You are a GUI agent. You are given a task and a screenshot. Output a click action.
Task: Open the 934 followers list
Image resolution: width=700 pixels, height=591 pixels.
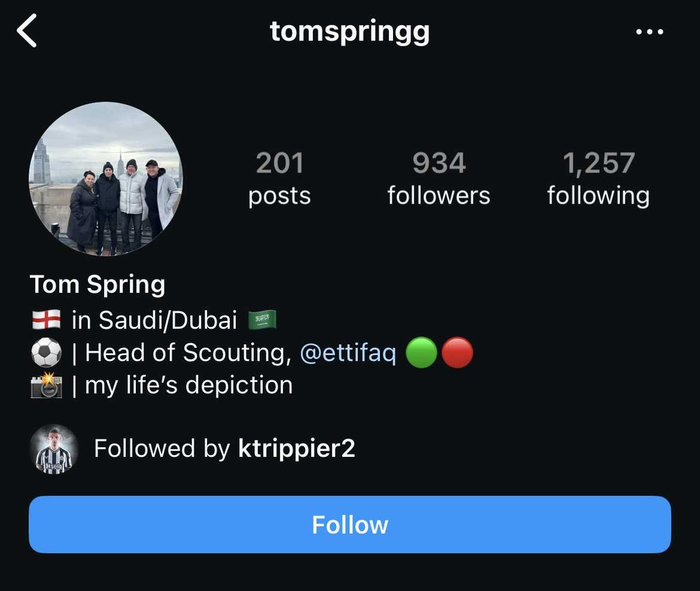pos(439,178)
